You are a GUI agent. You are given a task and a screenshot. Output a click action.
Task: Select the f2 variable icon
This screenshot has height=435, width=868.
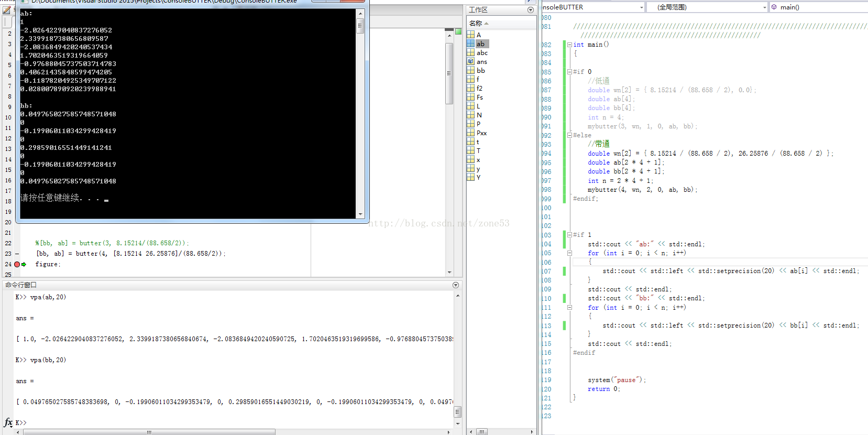pyautogui.click(x=471, y=88)
